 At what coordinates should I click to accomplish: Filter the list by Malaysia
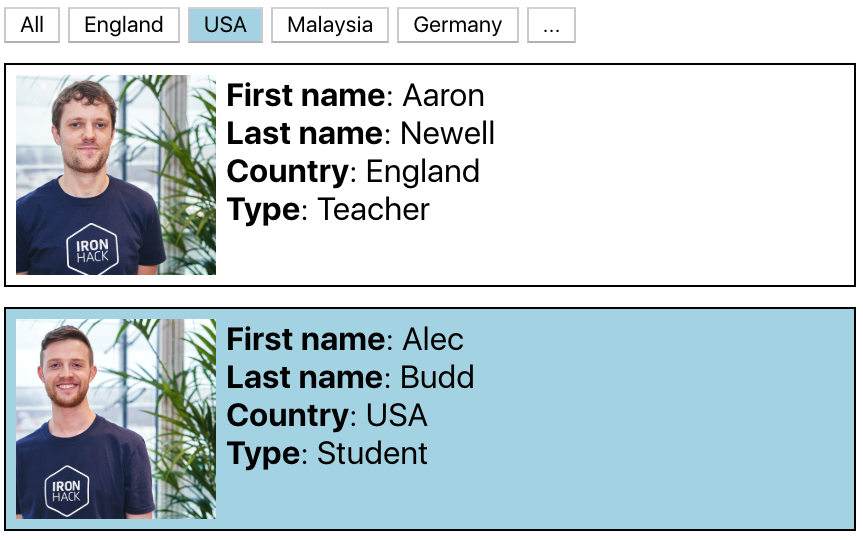330,25
